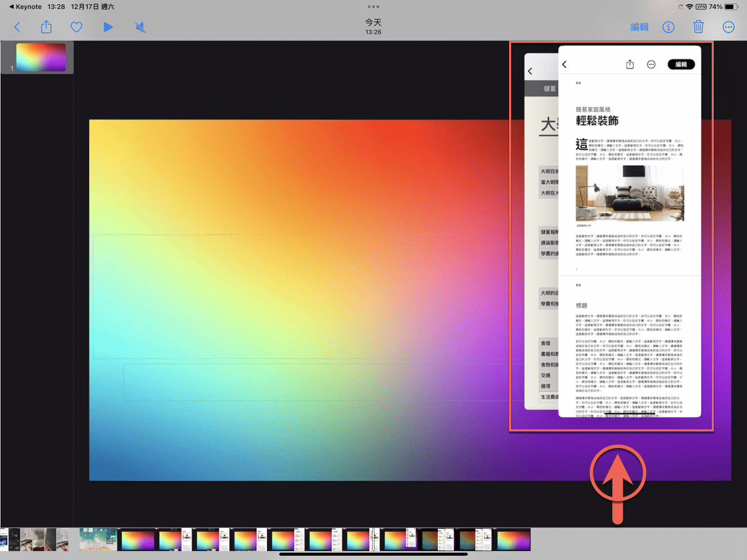Image resolution: width=747 pixels, height=560 pixels.
Task: Show photo info with the circled i icon
Action: [668, 27]
